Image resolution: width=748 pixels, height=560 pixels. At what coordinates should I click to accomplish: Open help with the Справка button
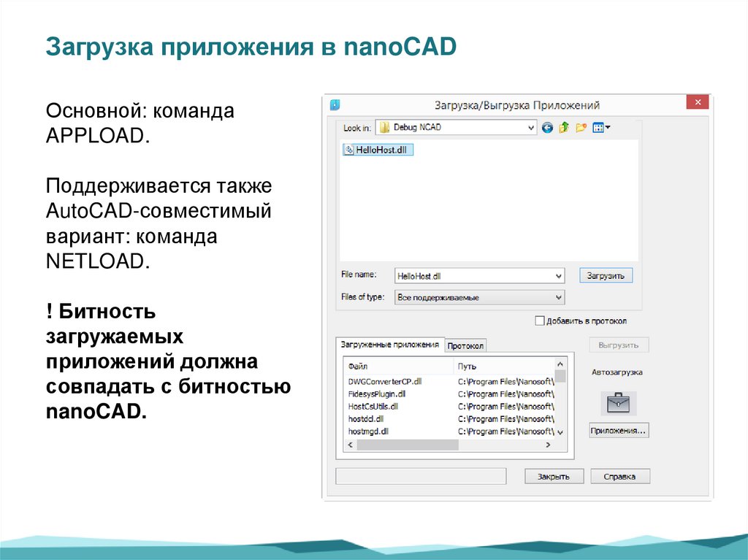[x=619, y=477]
